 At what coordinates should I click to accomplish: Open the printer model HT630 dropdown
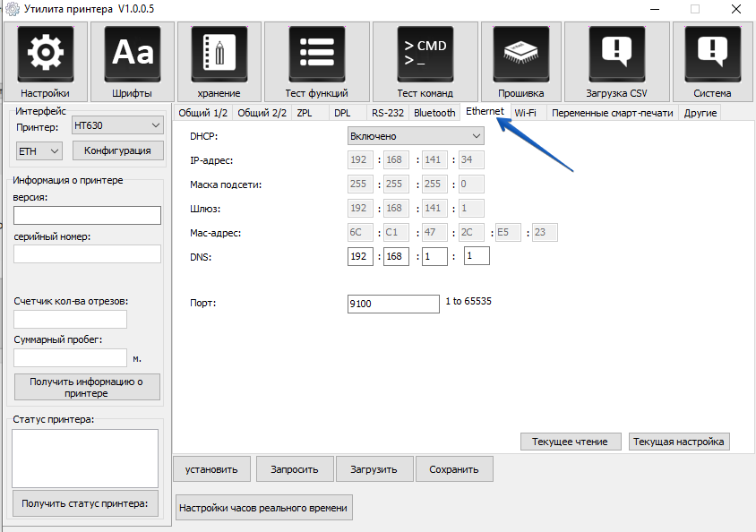click(x=116, y=126)
